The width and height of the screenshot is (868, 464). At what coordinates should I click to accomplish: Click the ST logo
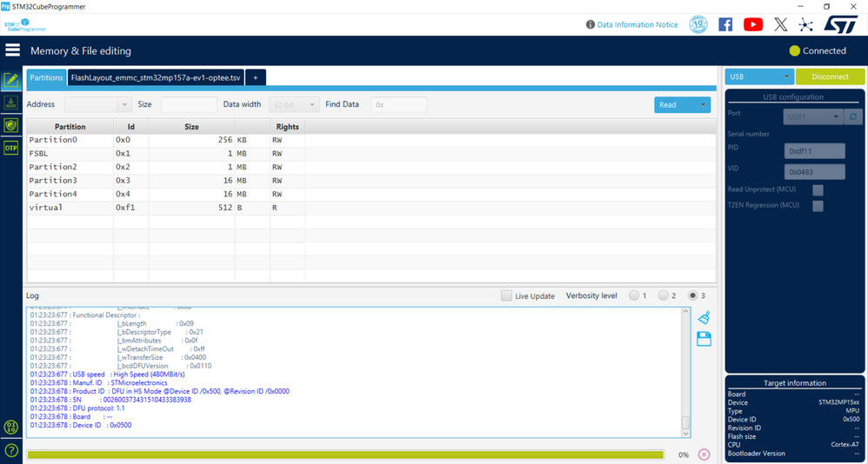(841, 24)
